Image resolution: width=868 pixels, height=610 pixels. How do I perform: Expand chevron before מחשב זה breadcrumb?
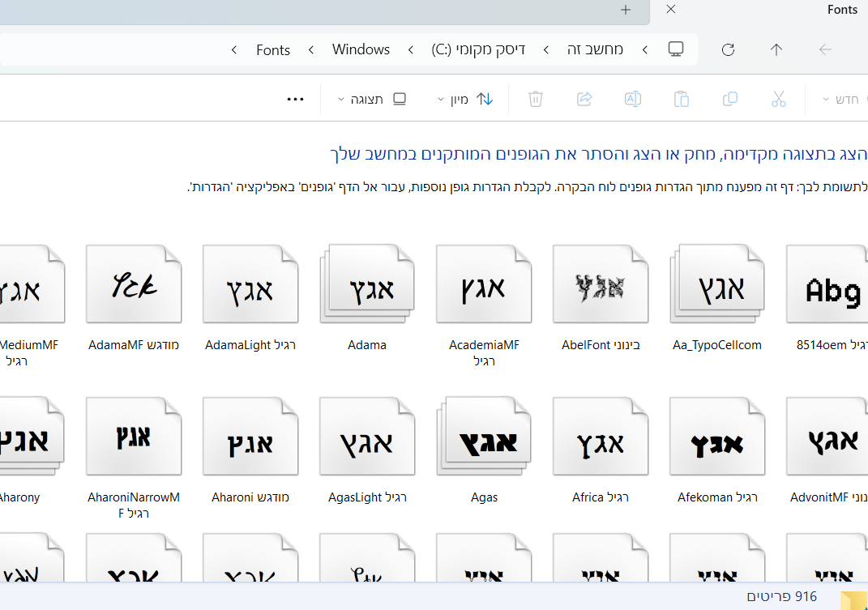pyautogui.click(x=645, y=49)
